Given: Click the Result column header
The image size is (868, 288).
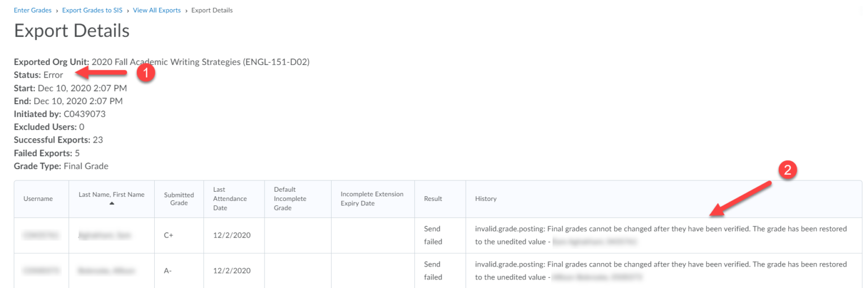Looking at the screenshot, I should 433,199.
